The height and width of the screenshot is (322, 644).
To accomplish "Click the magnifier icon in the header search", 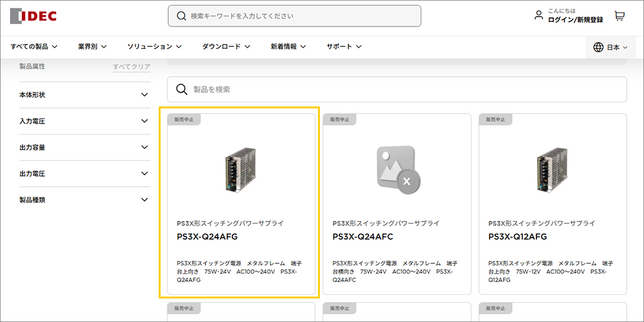I will pos(182,16).
